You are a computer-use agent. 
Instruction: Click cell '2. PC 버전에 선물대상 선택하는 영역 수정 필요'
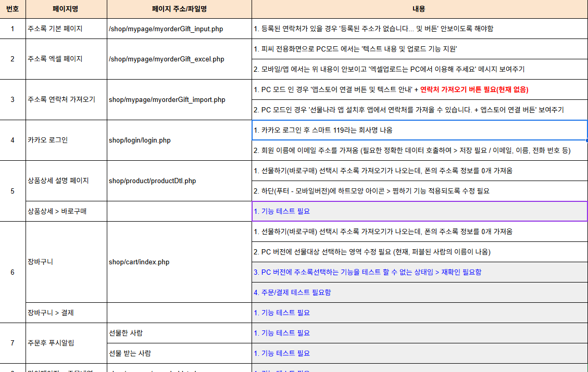click(x=420, y=252)
